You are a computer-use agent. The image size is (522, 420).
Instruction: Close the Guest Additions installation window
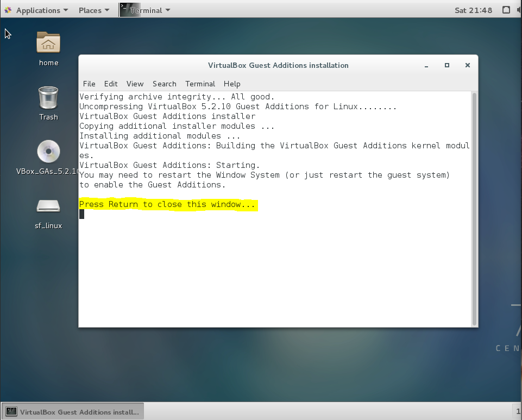[x=468, y=65]
